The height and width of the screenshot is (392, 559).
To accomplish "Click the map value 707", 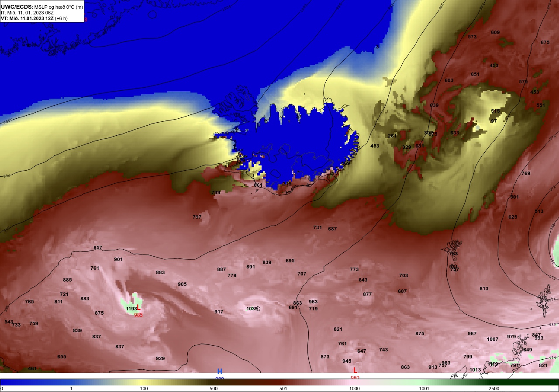I will point(302,274).
